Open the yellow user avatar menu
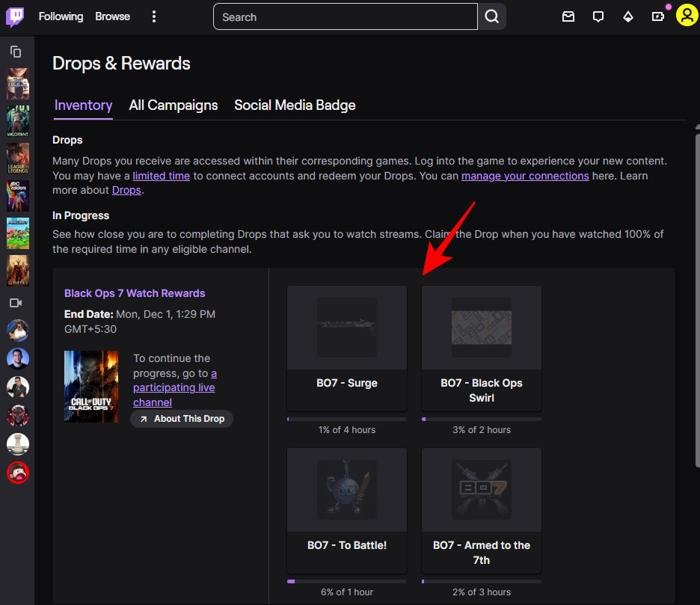 (x=687, y=15)
